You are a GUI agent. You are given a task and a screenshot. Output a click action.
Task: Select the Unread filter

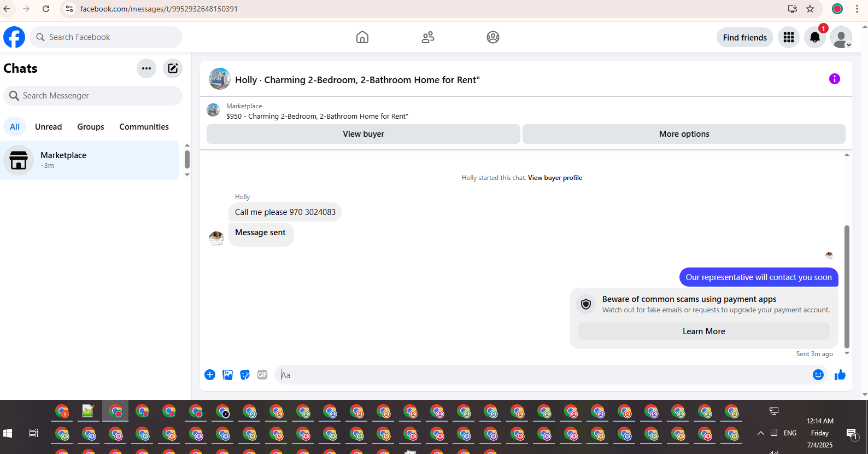pos(49,126)
